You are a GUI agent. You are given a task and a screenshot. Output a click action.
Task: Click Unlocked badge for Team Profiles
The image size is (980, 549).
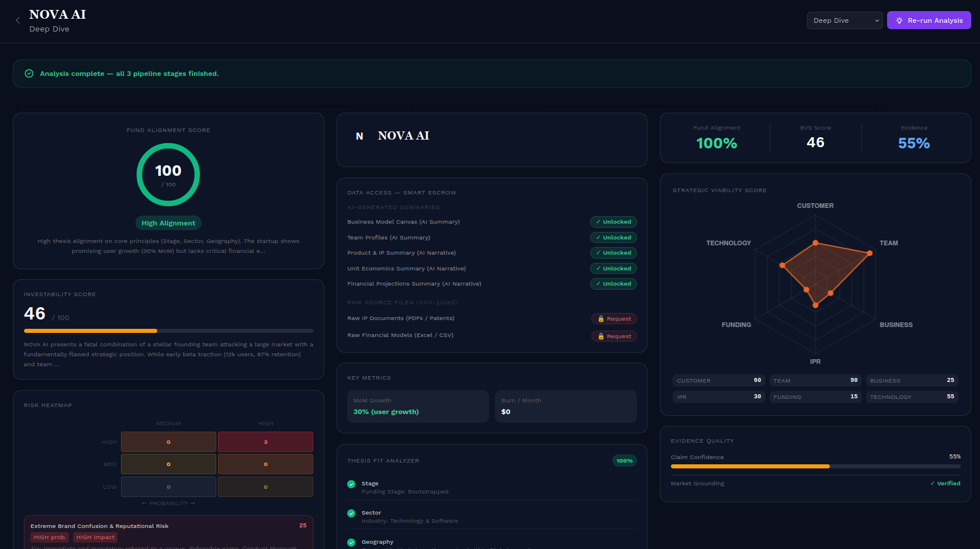click(x=614, y=238)
